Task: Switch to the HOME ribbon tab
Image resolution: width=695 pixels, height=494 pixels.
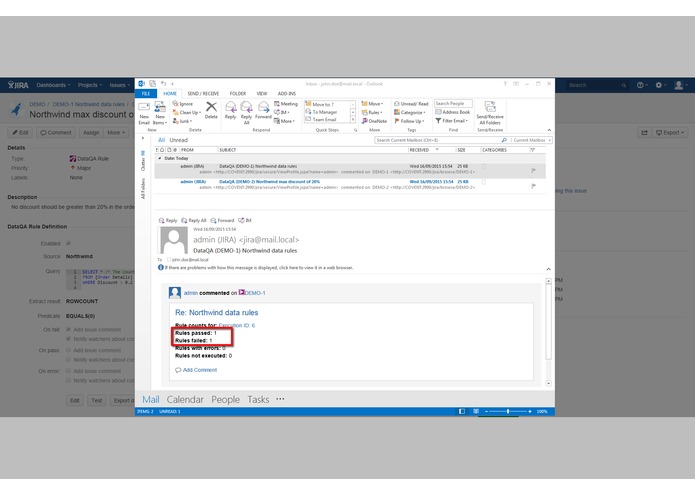Action: 170,93
